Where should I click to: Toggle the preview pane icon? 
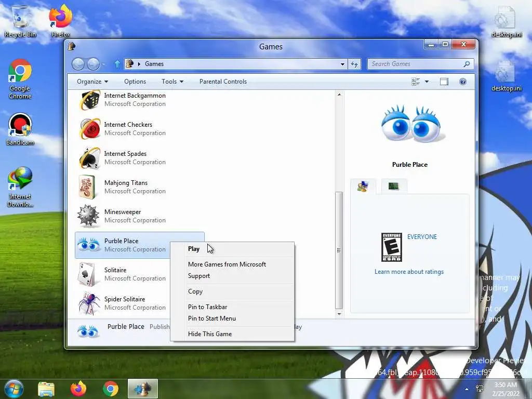point(444,82)
